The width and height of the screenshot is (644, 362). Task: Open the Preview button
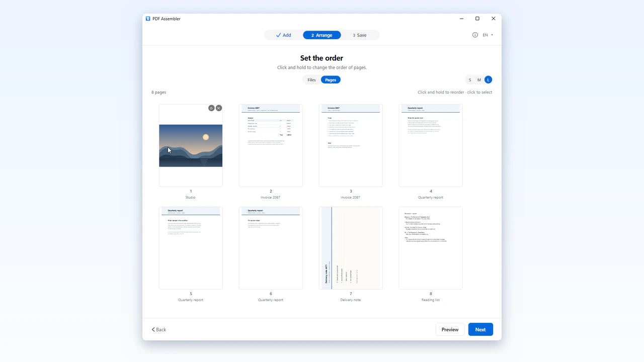450,330
